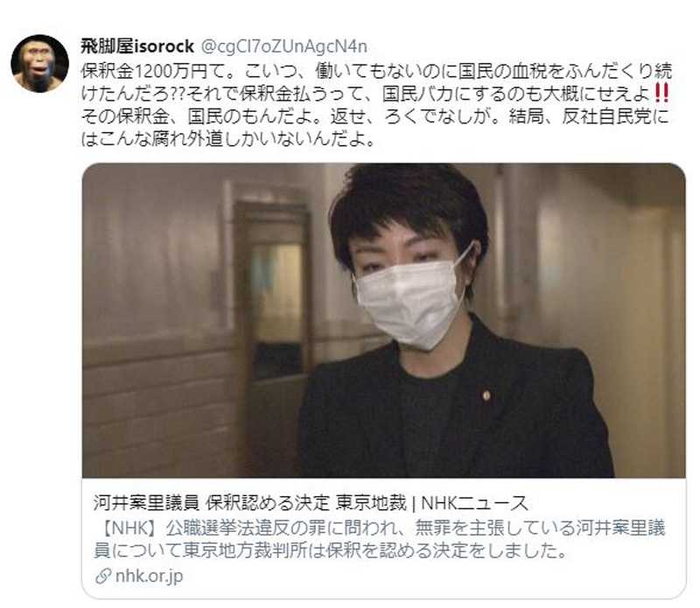The width and height of the screenshot is (700, 608).
Task: Click last tweet line はこんな腐れ外道しかいないんだよ
Action: [227, 139]
